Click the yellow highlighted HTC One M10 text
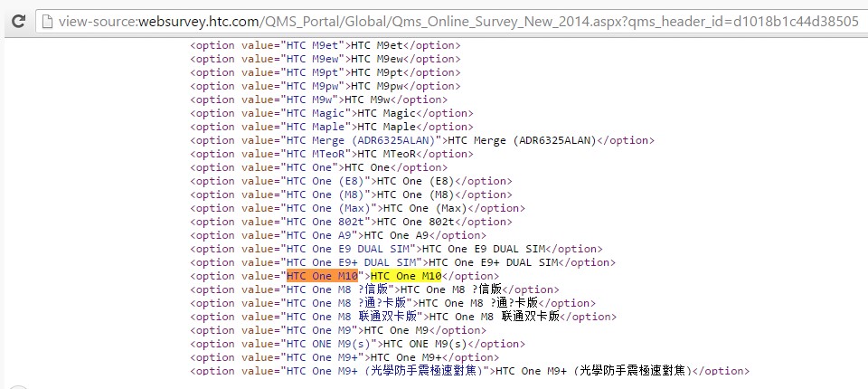The width and height of the screenshot is (868, 389). coord(405,276)
